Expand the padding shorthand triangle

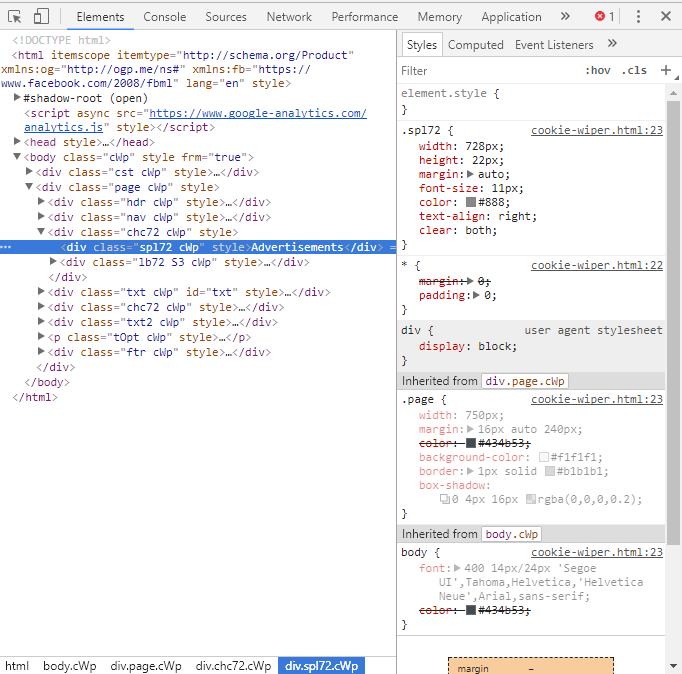point(476,295)
